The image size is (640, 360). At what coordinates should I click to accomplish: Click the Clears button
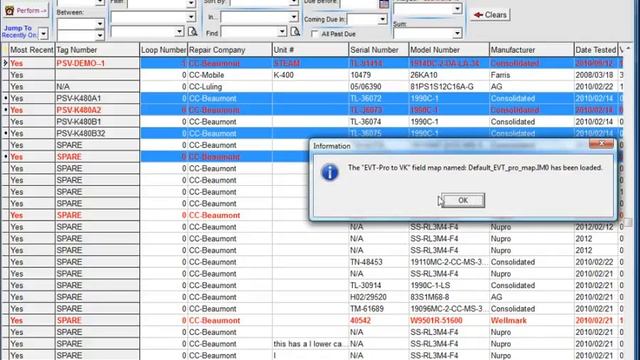tap(490, 15)
